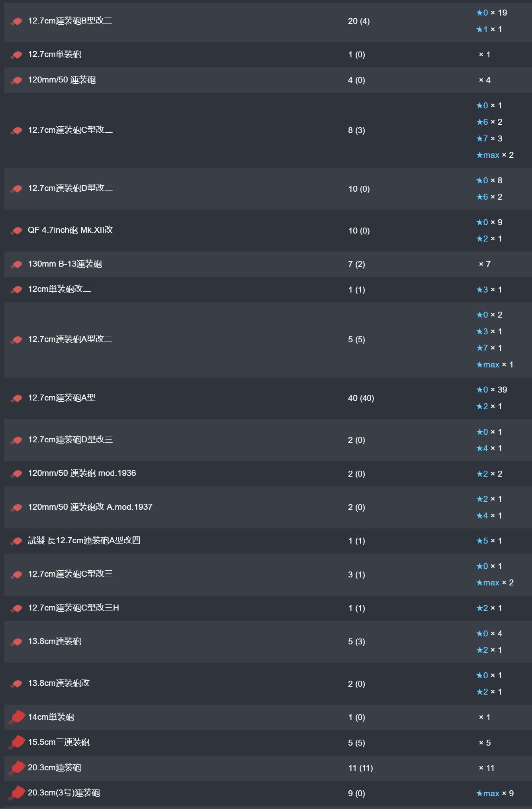Click the icon beside 20.3cm(3号)連装砲

click(x=16, y=793)
